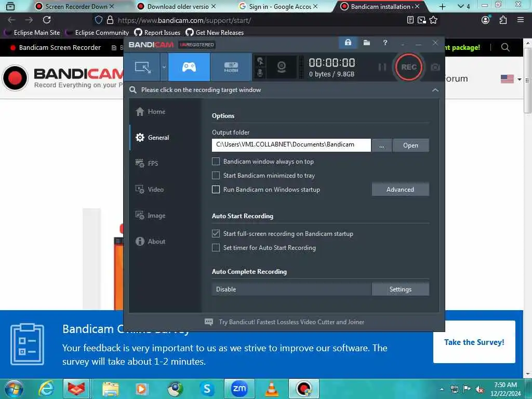Toggle microphone recording icon
The image size is (532, 399).
pyautogui.click(x=260, y=73)
